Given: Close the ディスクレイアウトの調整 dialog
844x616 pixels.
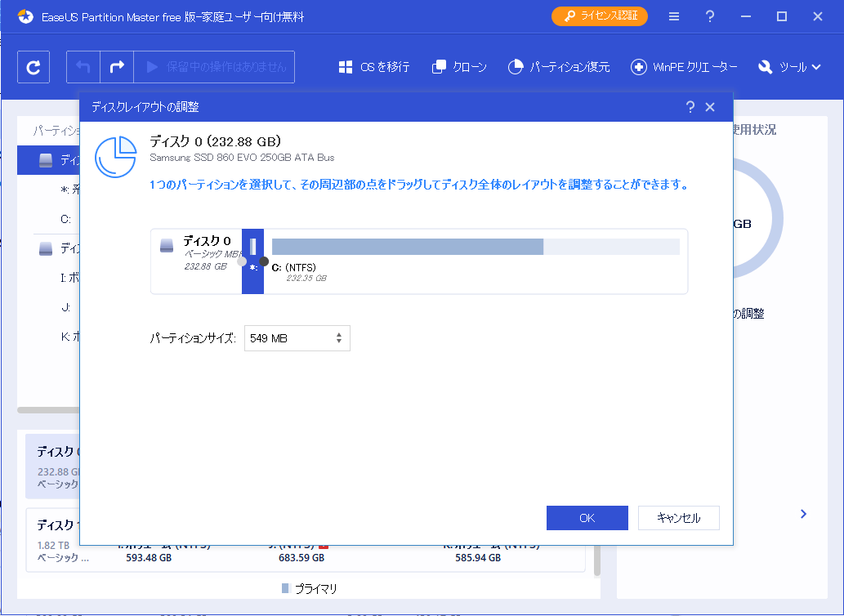Looking at the screenshot, I should (x=710, y=107).
